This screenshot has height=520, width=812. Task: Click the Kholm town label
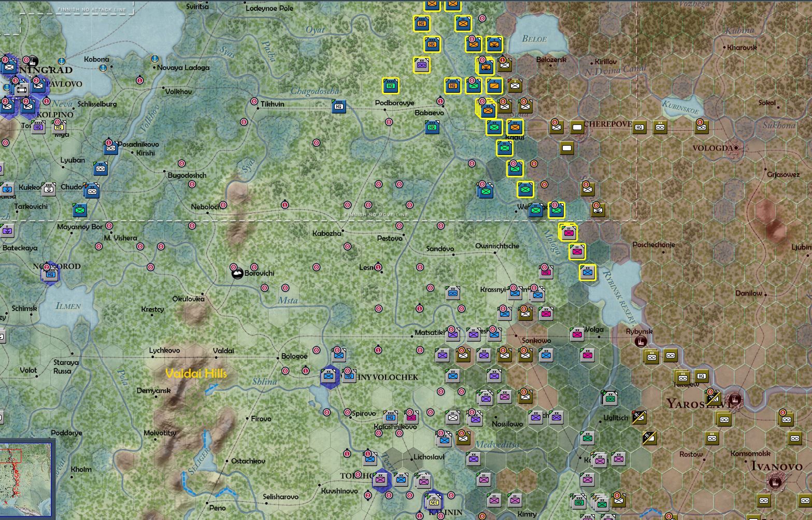click(81, 469)
